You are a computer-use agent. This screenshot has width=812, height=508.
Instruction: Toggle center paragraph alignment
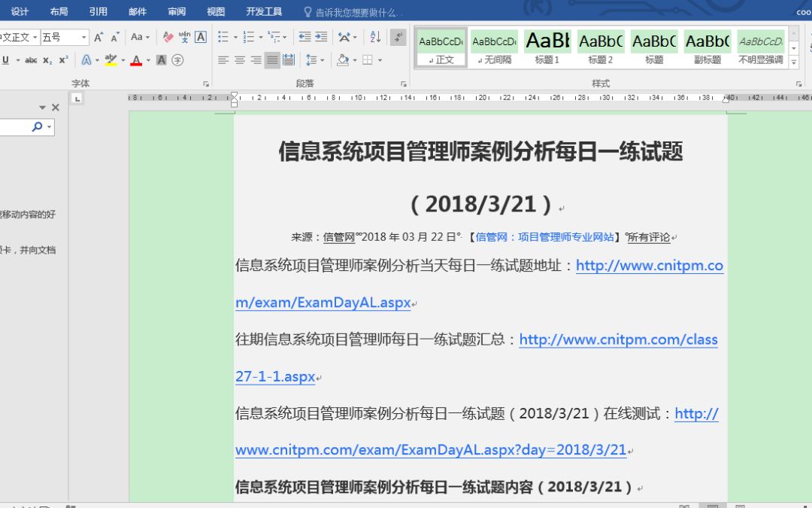point(238,59)
